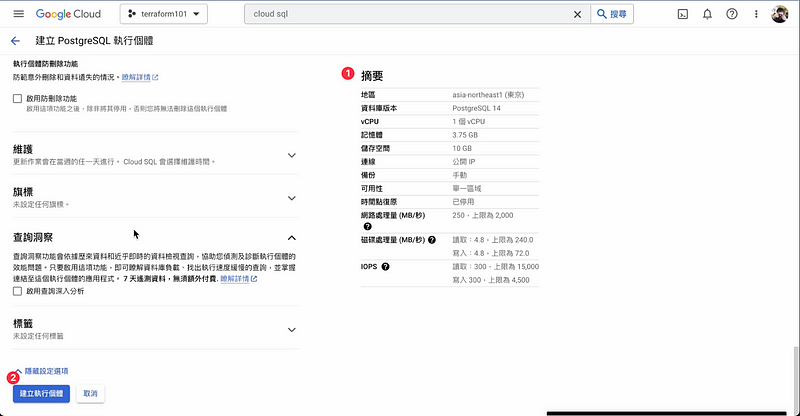The width and height of the screenshot is (800, 416).
Task: Activate Cloud Shell terminal icon
Action: point(683,14)
